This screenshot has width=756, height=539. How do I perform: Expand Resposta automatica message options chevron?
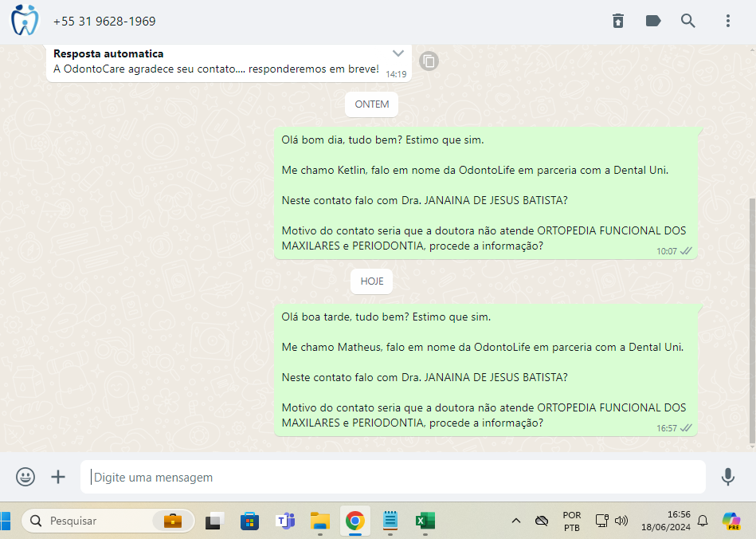point(398,53)
